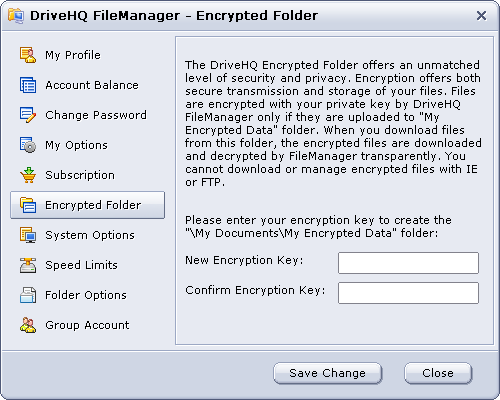Image resolution: width=500 pixels, height=400 pixels.
Task: Click the Folder Options icon
Action: coord(28,295)
